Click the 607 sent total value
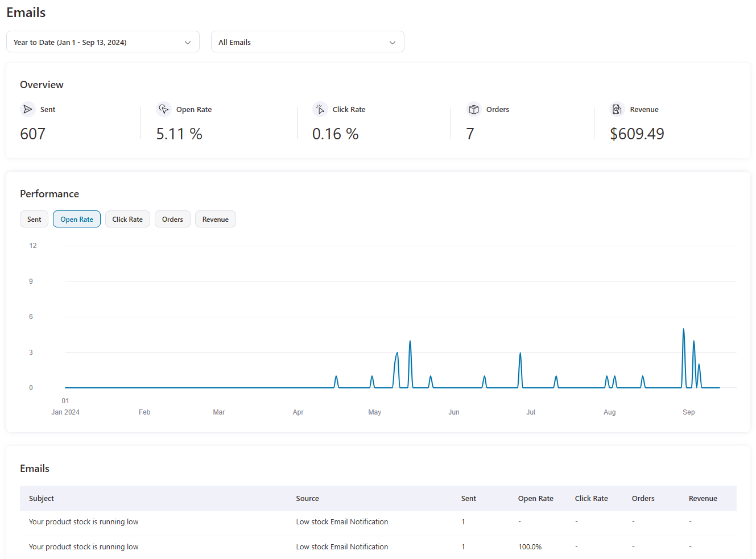Screen dimensions: 756x559 [x=33, y=134]
